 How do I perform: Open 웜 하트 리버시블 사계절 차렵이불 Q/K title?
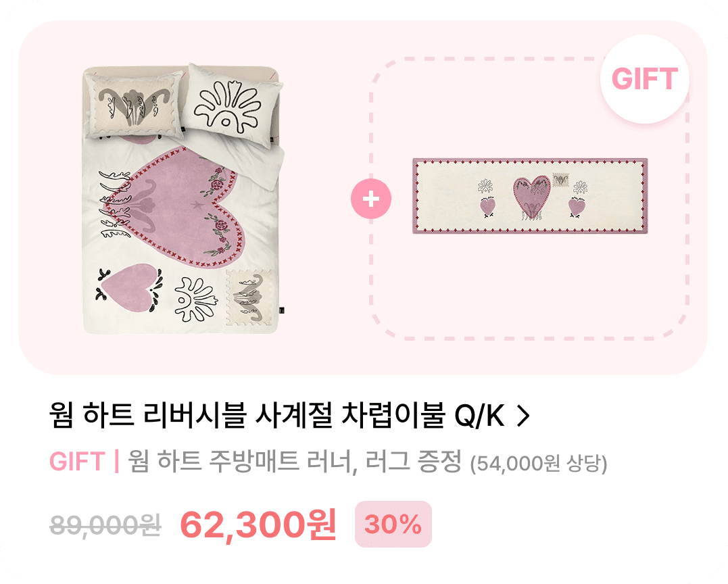click(x=276, y=416)
